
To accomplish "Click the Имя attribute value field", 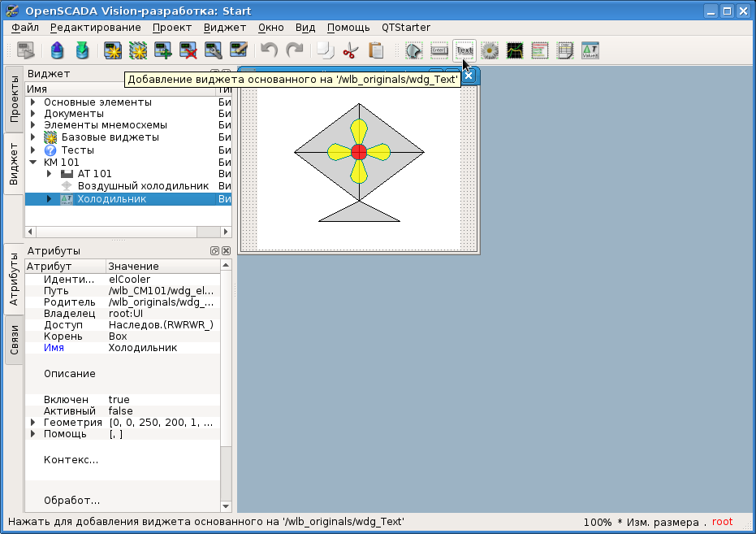I will pyautogui.click(x=162, y=348).
